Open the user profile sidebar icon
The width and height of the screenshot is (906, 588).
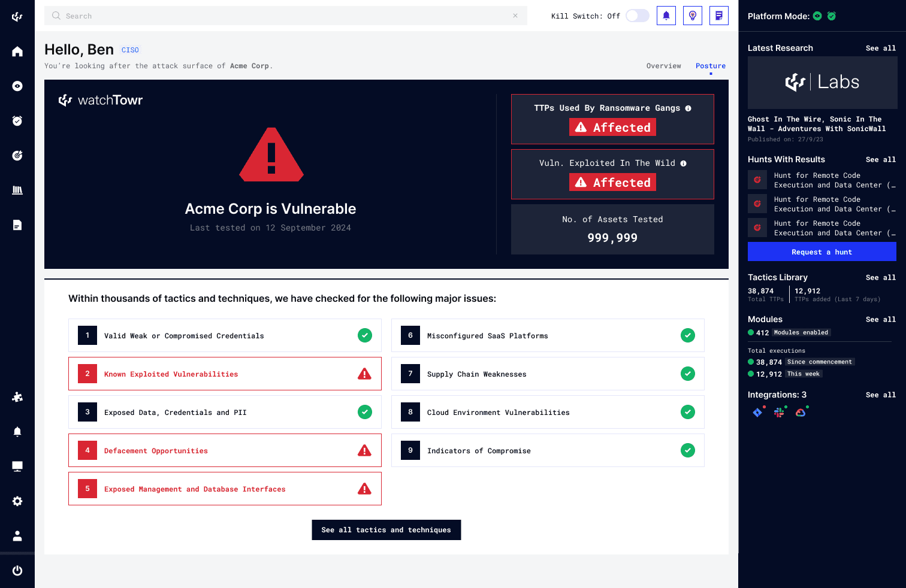[x=17, y=536]
